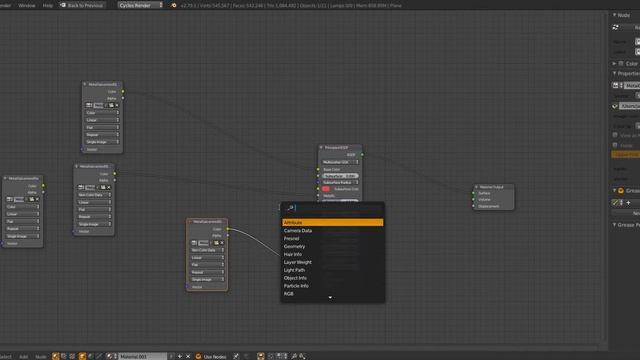
Task: Click the BSDF output socket
Action: tap(362, 155)
